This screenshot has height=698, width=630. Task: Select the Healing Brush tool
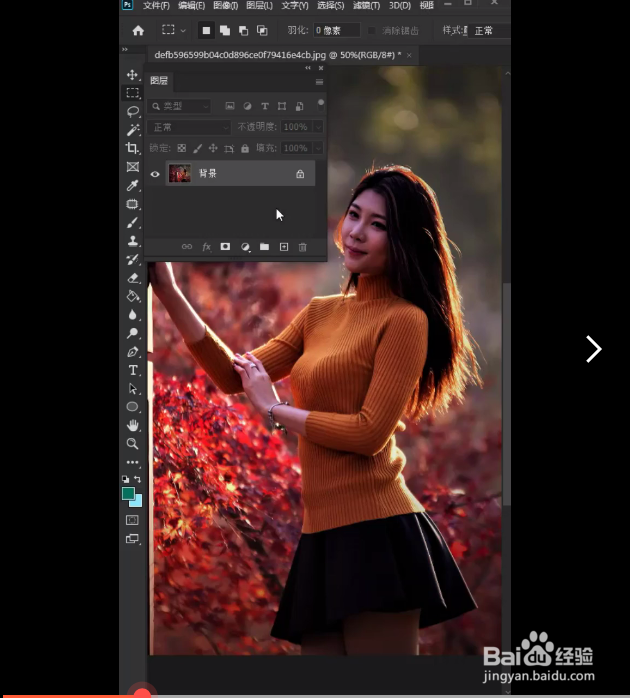pos(132,204)
